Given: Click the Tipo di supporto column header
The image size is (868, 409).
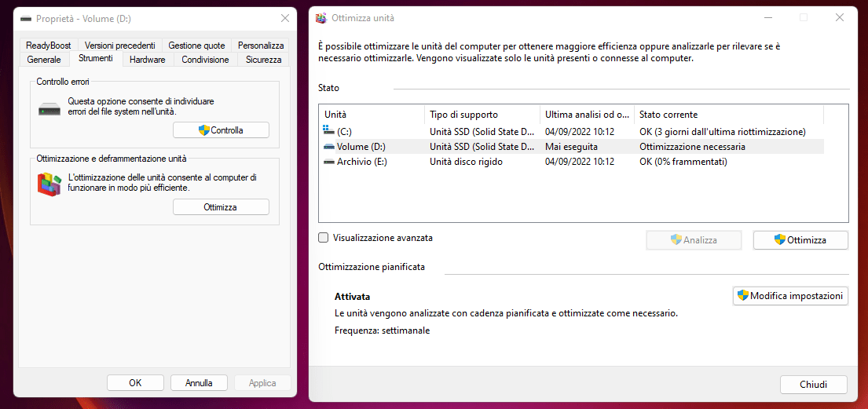Looking at the screenshot, I should pyautogui.click(x=481, y=115).
